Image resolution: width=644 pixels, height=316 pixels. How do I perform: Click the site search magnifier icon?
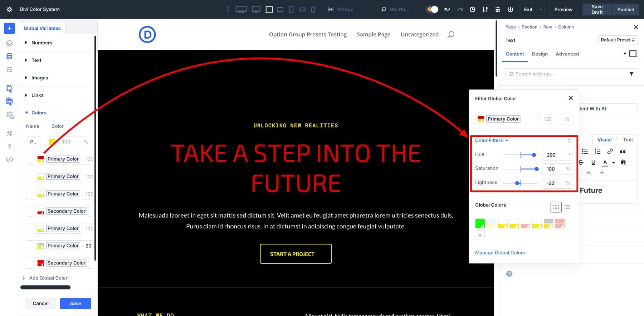(451, 34)
